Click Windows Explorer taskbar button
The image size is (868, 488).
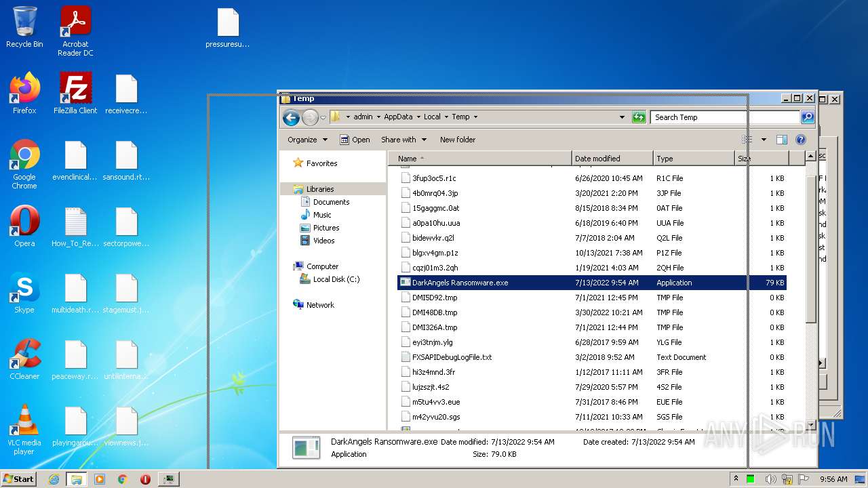click(76, 479)
